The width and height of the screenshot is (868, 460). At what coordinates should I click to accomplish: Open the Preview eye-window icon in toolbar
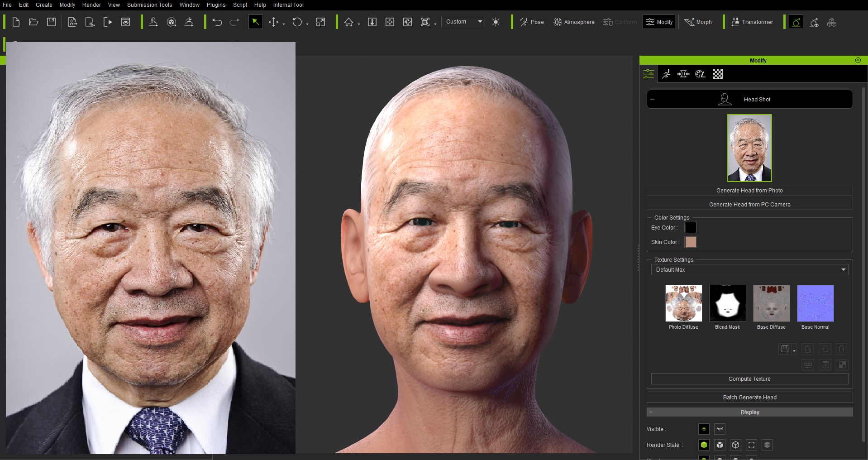coord(125,22)
